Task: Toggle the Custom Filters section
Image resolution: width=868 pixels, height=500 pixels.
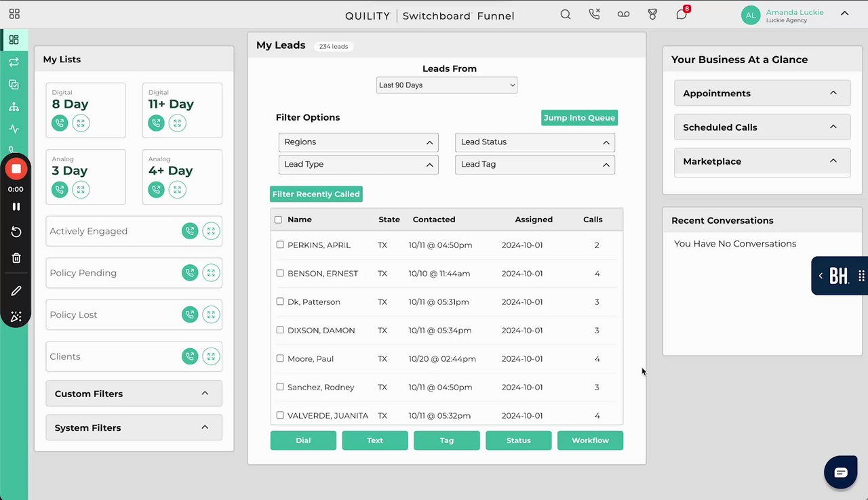Action: pos(134,394)
